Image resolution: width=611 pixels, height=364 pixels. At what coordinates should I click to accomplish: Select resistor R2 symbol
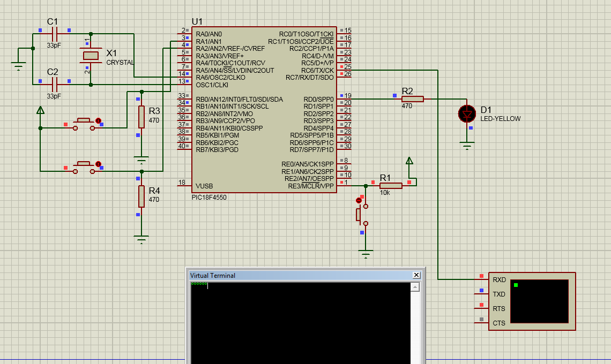[413, 99]
